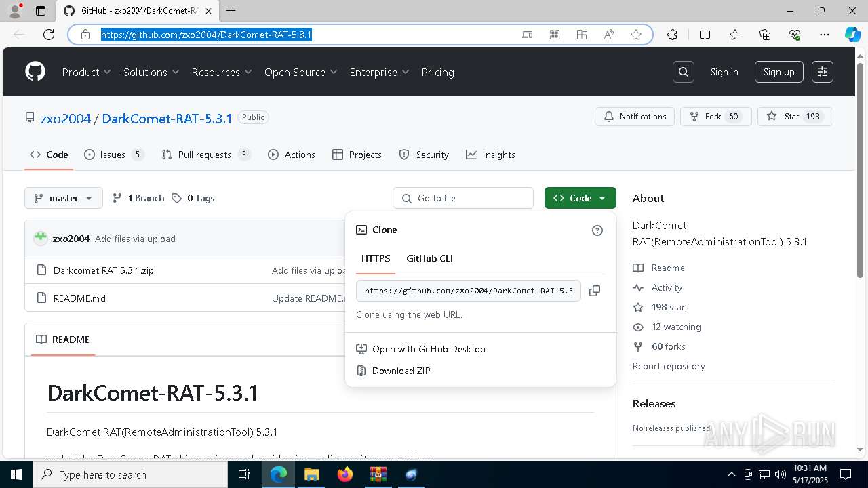
Task: Open the tab actions menu icon
Action: (41, 11)
